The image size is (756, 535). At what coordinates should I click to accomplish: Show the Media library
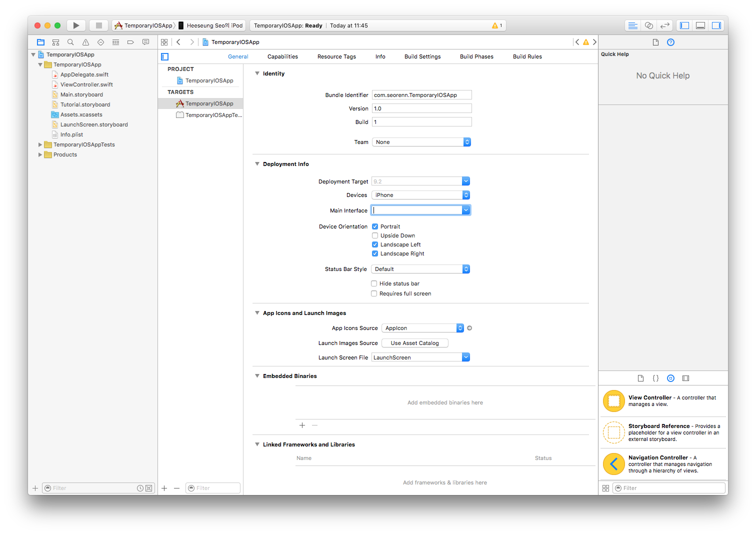point(686,378)
